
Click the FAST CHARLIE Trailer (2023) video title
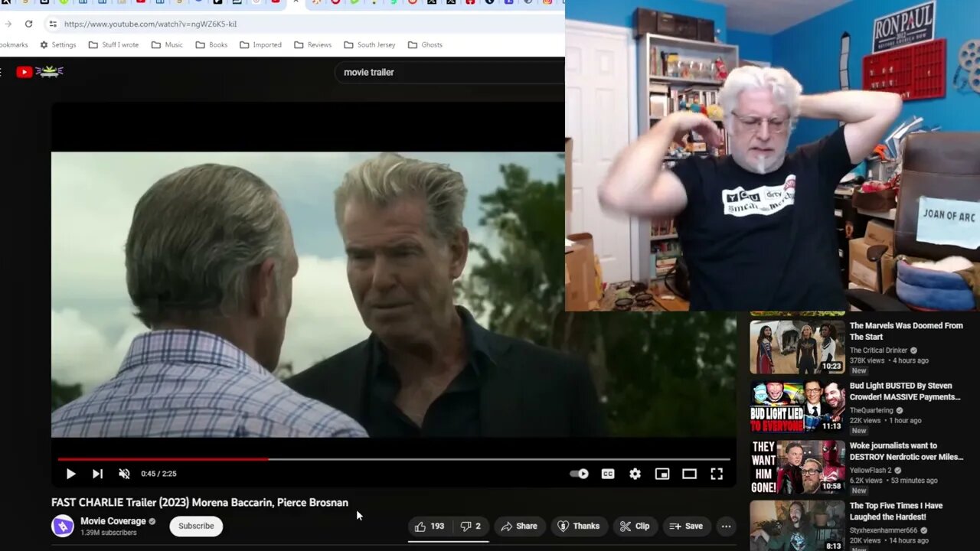click(200, 503)
